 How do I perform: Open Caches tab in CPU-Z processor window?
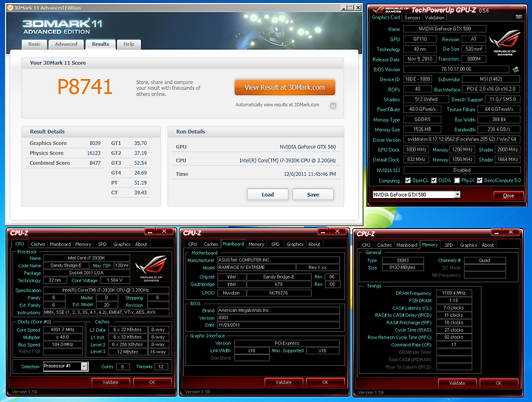[38, 245]
